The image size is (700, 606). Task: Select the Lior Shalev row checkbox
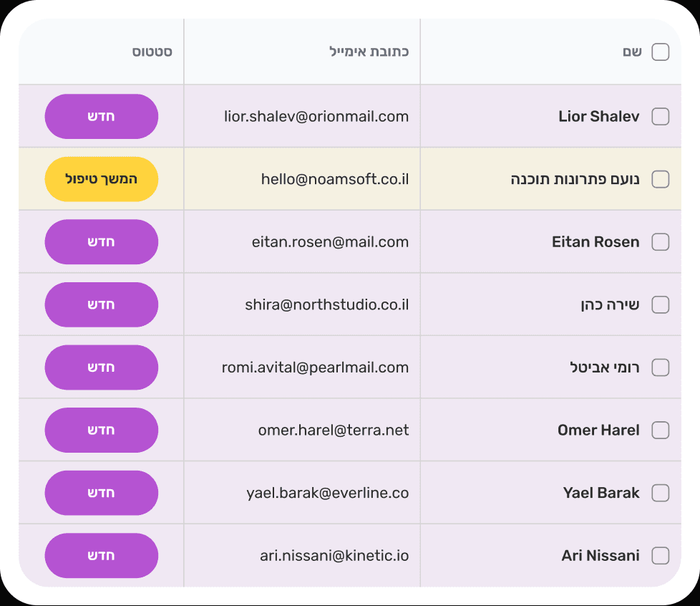coord(660,117)
